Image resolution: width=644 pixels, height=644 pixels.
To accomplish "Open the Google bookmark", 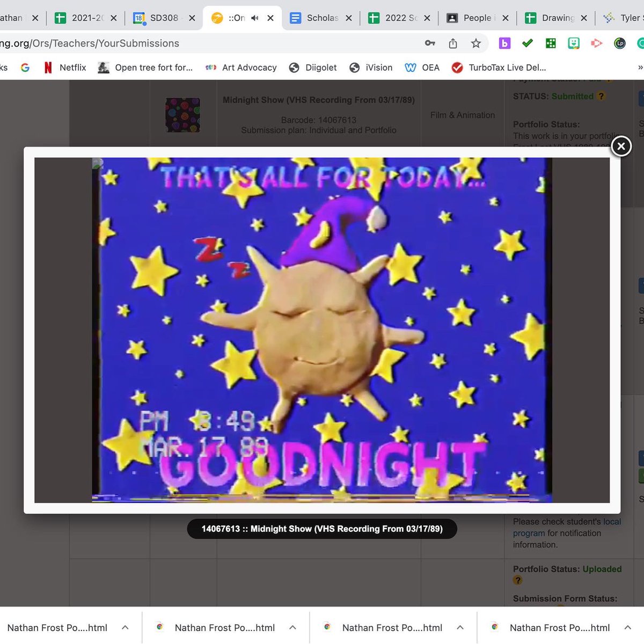I will click(25, 68).
